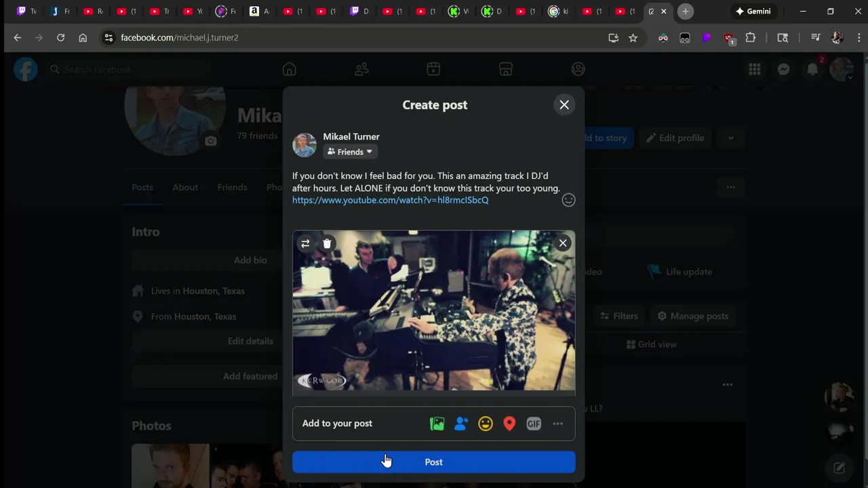868x488 pixels.
Task: Tag people in the post
Action: click(461, 424)
